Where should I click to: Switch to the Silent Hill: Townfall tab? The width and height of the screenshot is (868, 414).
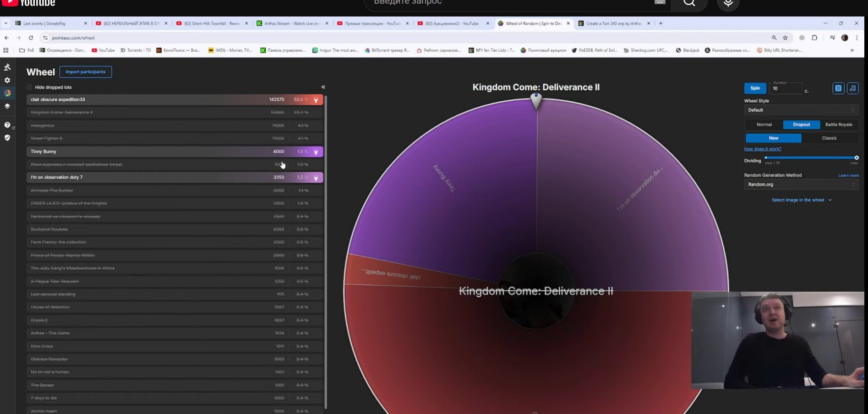212,23
